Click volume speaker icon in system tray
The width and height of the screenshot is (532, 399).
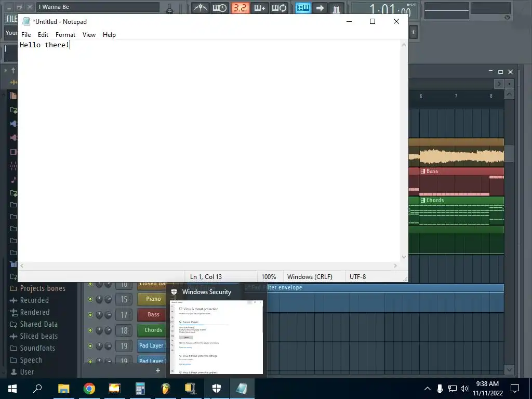click(x=464, y=389)
